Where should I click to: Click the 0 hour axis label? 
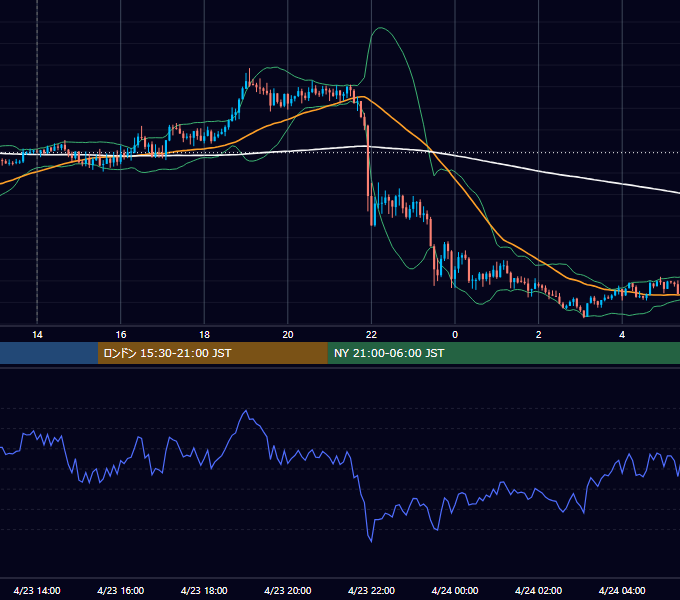[x=455, y=335]
